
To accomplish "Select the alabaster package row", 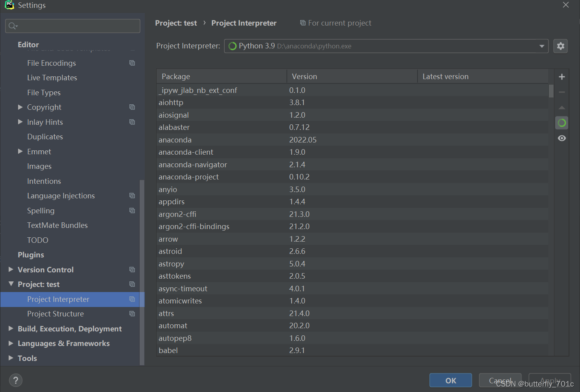I will [x=352, y=127].
